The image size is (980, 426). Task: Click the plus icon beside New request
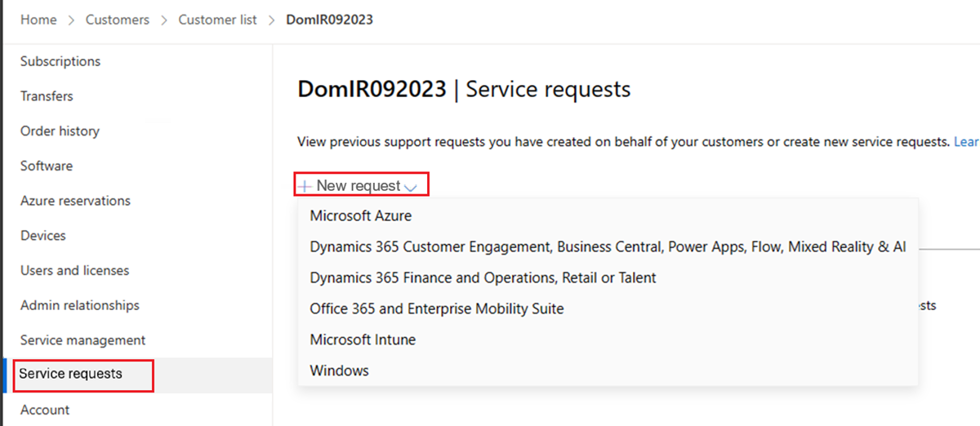click(x=305, y=186)
